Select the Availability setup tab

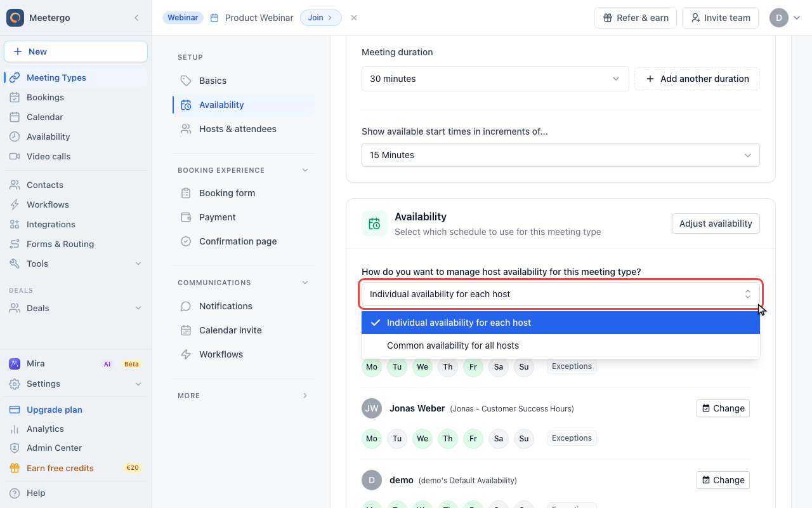click(244, 105)
